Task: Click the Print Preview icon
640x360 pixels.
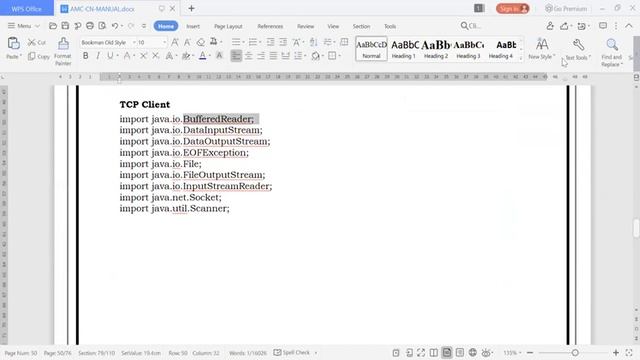Action: [102, 26]
